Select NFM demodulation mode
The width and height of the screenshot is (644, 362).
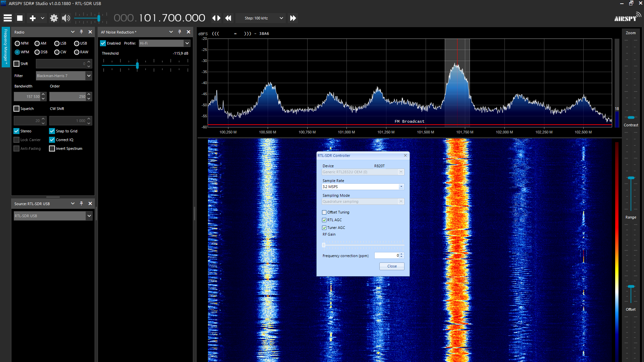click(x=22, y=43)
